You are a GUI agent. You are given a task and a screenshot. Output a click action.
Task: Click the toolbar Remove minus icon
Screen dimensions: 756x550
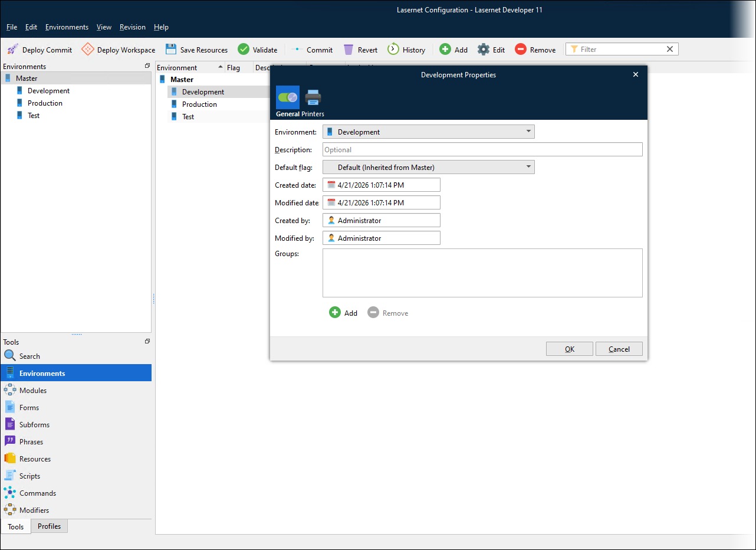click(521, 50)
